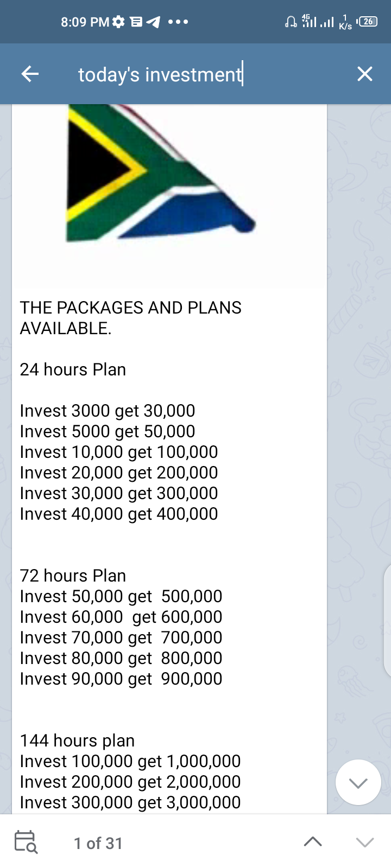Go back using the left arrow
The image size is (391, 868).
pos(30,74)
